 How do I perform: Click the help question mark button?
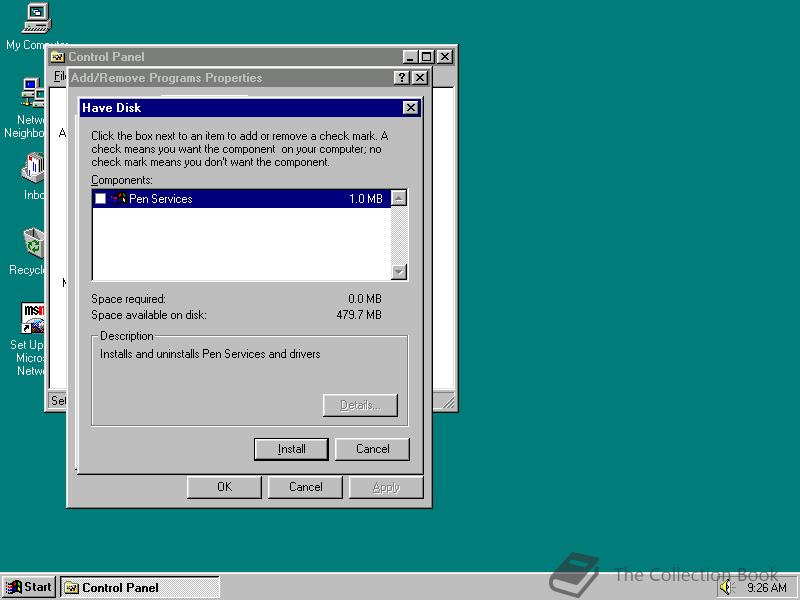pos(402,78)
